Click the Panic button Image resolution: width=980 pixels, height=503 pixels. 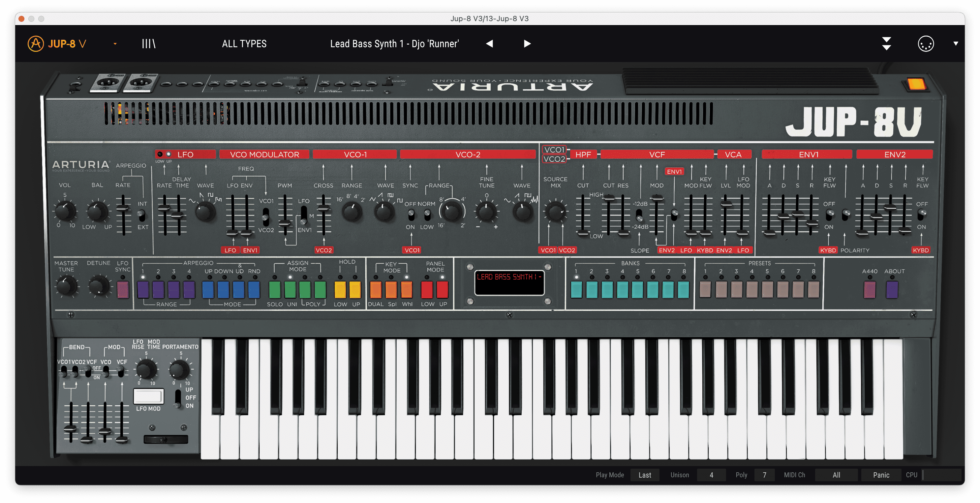pyautogui.click(x=881, y=475)
